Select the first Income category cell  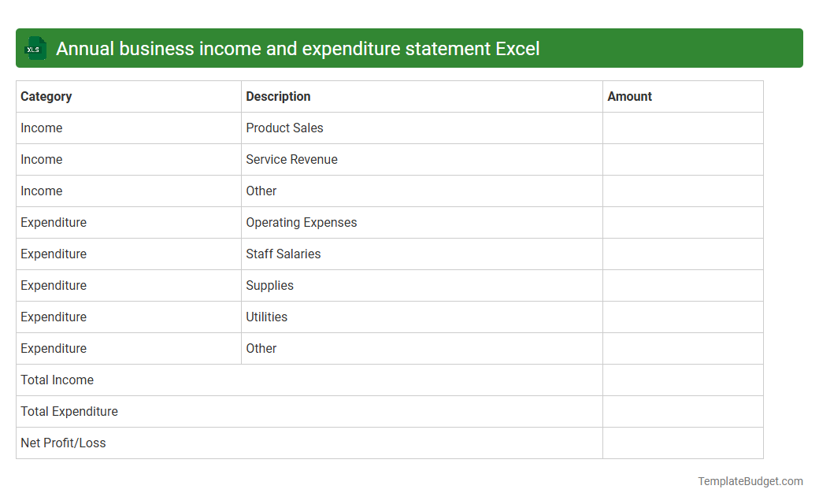click(42, 128)
